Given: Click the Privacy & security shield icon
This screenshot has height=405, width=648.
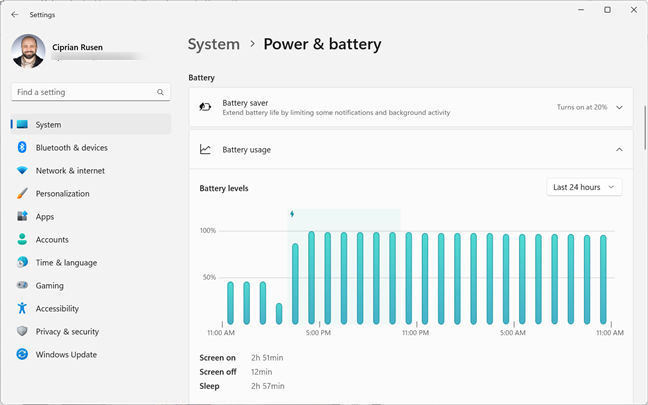Looking at the screenshot, I should coord(22,332).
